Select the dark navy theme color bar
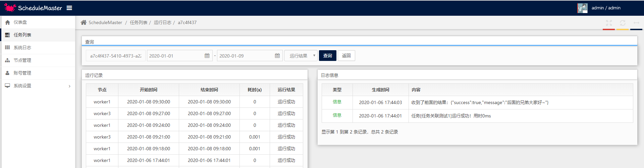 coord(636,29)
